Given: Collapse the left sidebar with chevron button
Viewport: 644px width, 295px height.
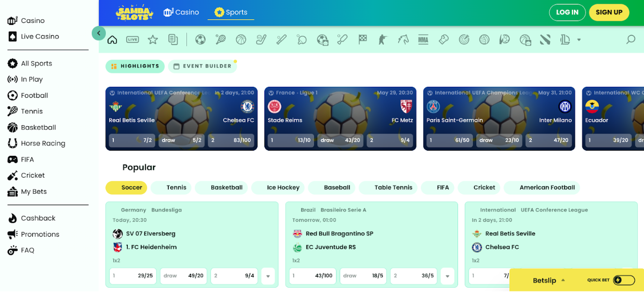Looking at the screenshot, I should [99, 33].
